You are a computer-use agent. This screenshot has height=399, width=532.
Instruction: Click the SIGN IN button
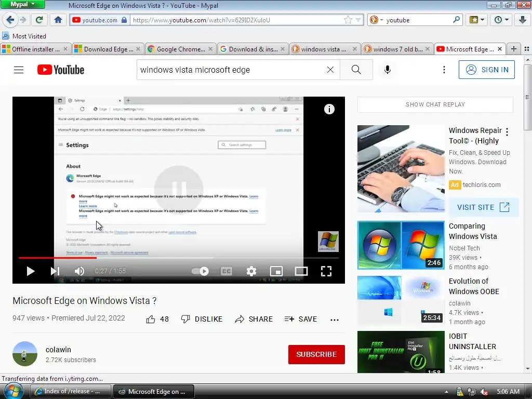pos(486,70)
